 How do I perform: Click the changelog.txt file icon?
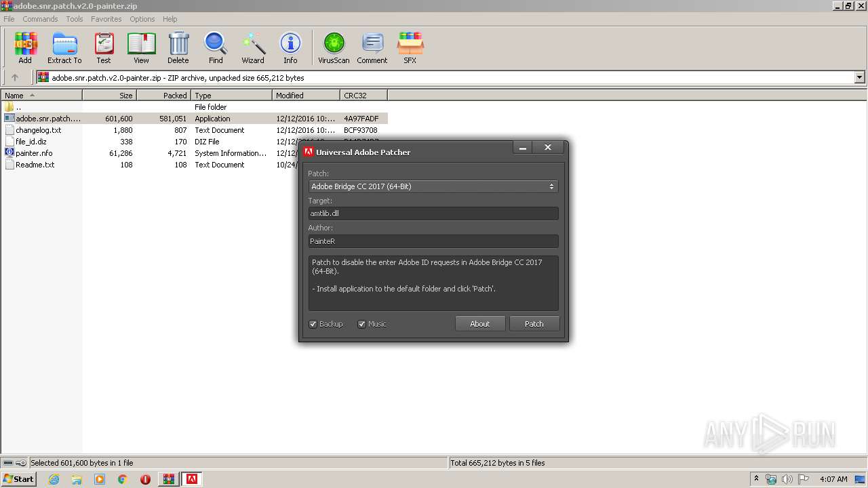pyautogui.click(x=9, y=130)
